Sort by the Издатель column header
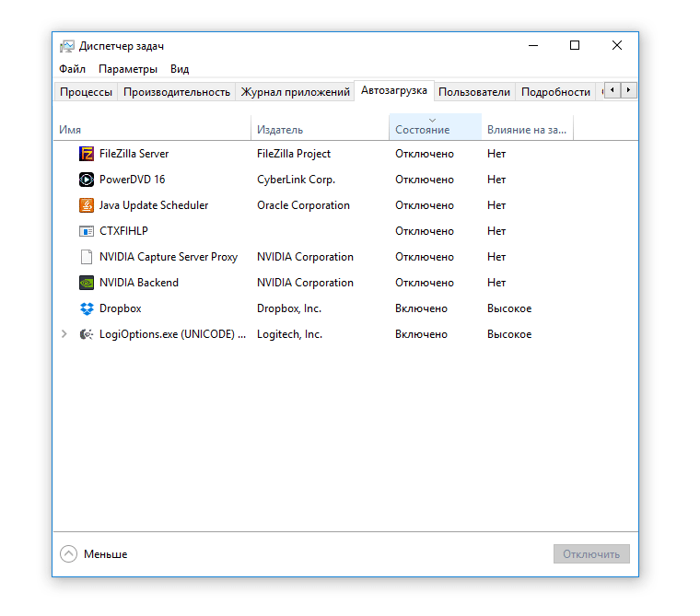This screenshot has height=616, width=700. pos(321,127)
